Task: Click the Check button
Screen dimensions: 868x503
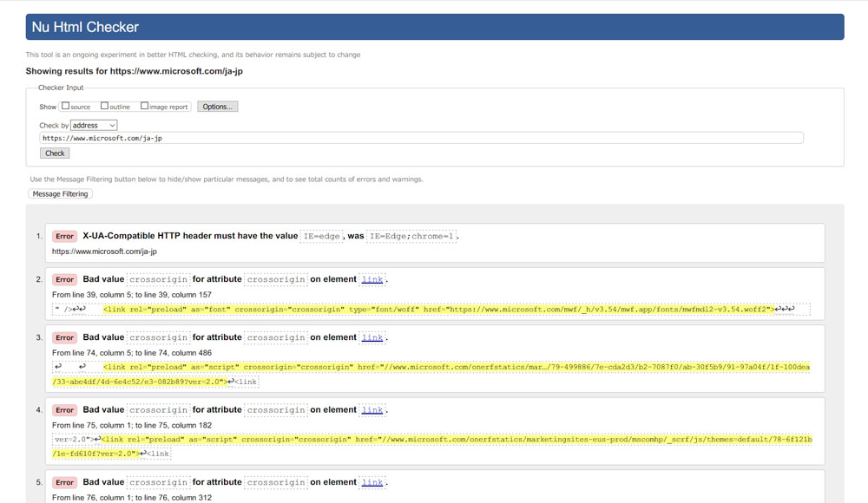Action: pyautogui.click(x=55, y=154)
